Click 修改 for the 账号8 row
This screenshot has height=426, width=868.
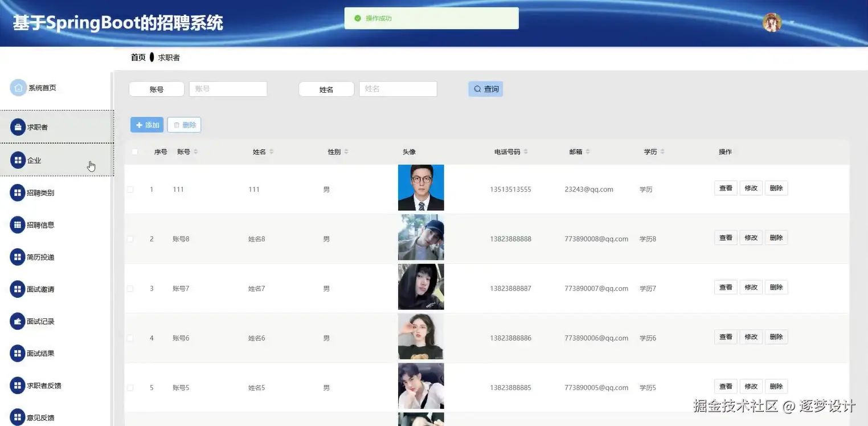click(751, 237)
